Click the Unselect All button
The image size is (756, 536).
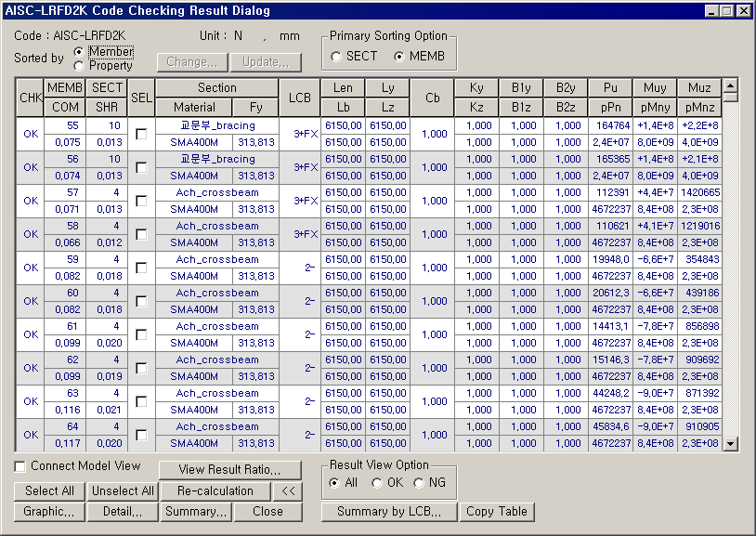[x=123, y=490]
